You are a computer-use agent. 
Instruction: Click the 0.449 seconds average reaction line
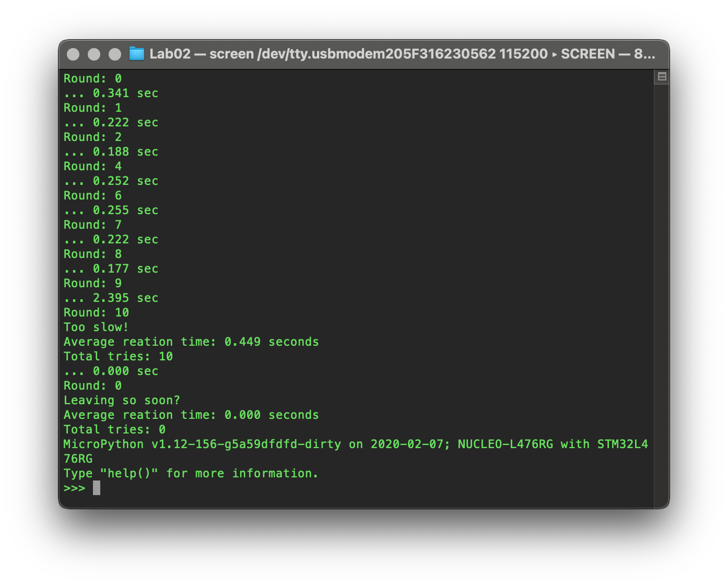191,342
